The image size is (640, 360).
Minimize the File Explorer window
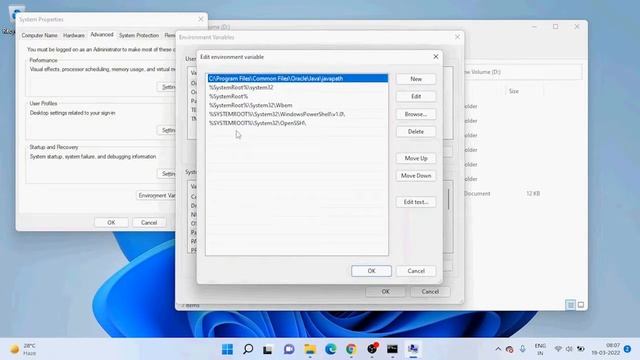click(534, 27)
